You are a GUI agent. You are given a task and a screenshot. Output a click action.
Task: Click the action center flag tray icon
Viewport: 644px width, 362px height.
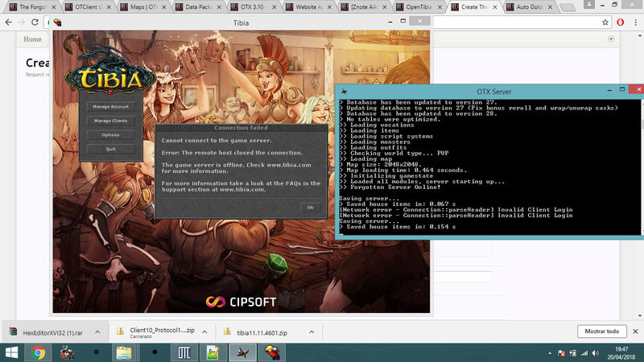561,353
